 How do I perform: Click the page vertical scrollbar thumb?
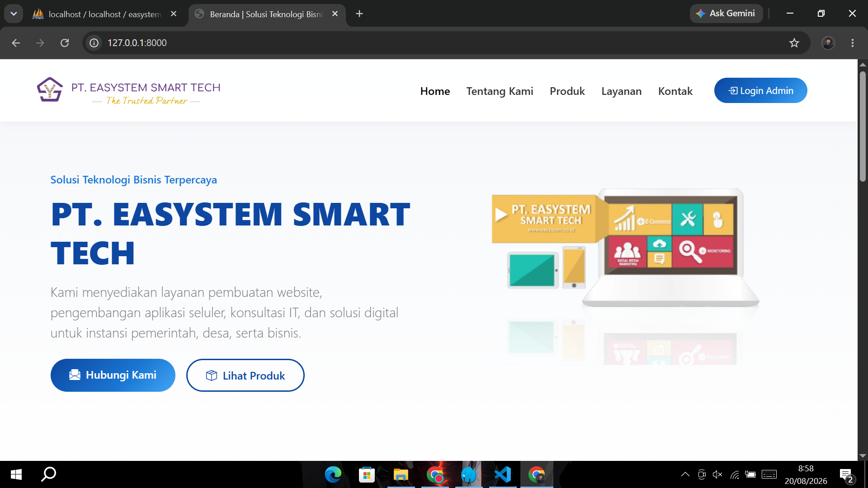pos(863,127)
